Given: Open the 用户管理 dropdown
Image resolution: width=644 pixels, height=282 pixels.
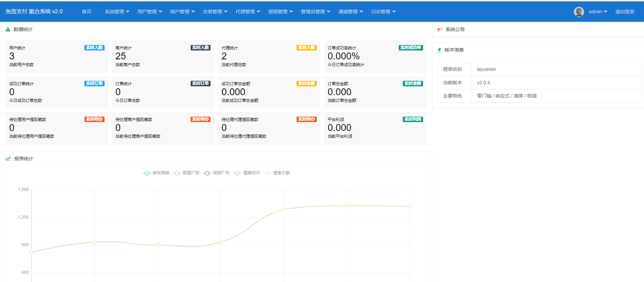Looking at the screenshot, I should point(150,12).
